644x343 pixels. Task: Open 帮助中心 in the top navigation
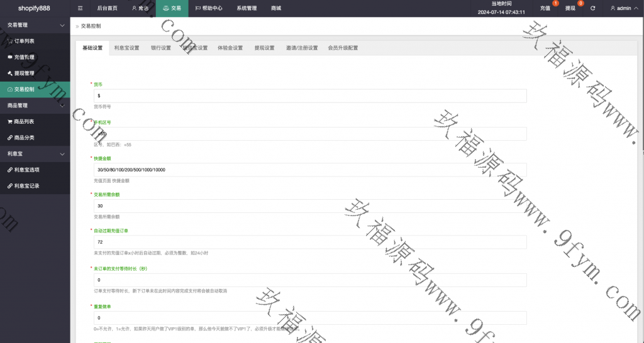210,8
